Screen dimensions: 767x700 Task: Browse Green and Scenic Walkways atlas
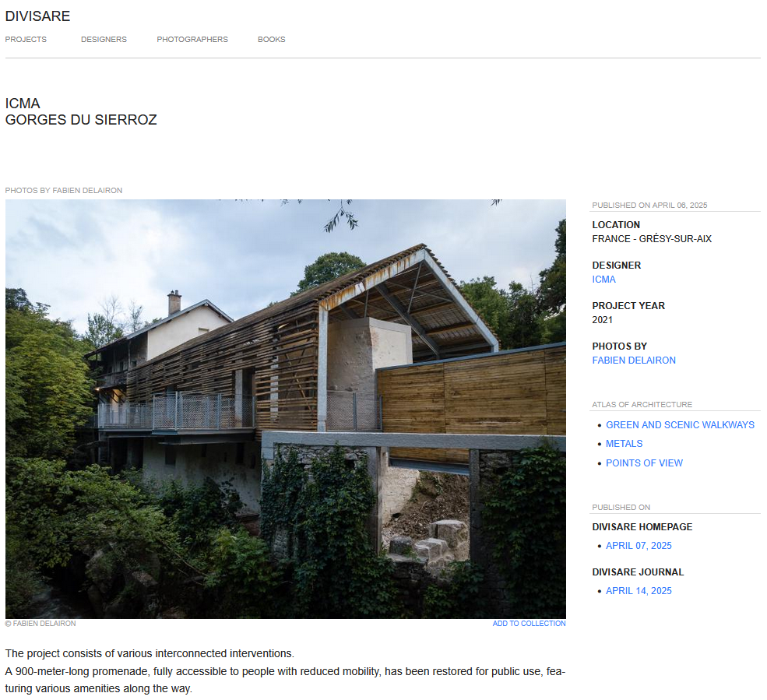pyautogui.click(x=680, y=424)
